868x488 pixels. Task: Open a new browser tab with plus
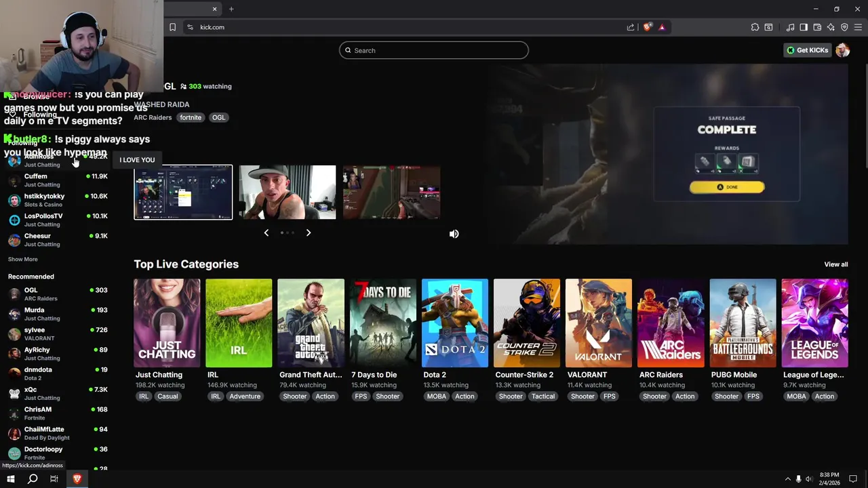[x=231, y=9]
